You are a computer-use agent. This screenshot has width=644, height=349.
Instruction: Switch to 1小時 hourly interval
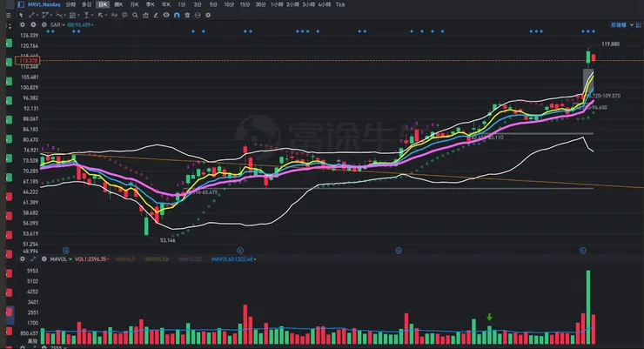(x=277, y=4)
